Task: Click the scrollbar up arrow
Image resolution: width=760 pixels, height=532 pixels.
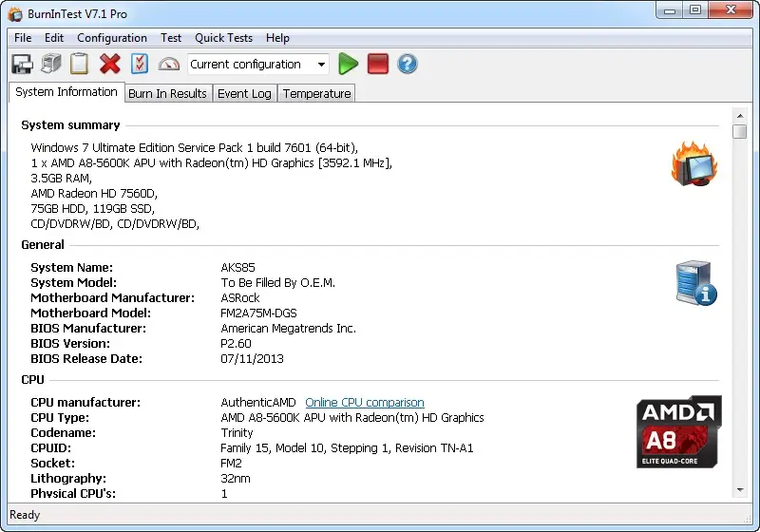Action: click(740, 116)
